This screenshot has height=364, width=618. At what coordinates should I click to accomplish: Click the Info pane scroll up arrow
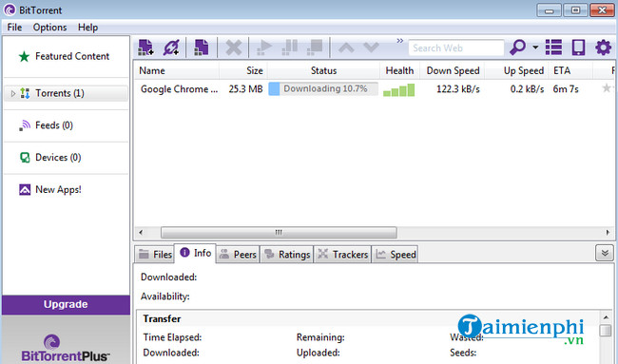click(606, 317)
